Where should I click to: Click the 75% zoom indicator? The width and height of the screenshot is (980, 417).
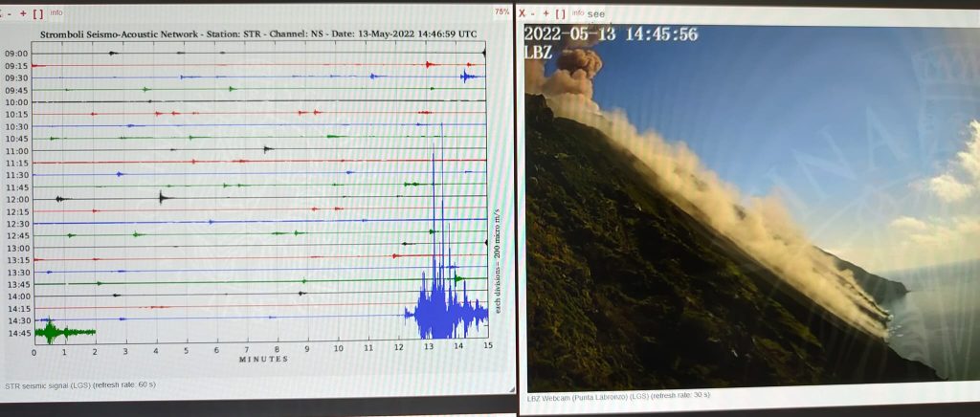pos(501,12)
